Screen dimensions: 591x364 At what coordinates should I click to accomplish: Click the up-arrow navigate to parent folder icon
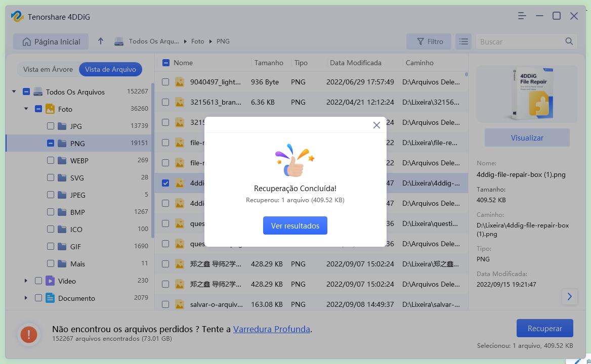[101, 41]
